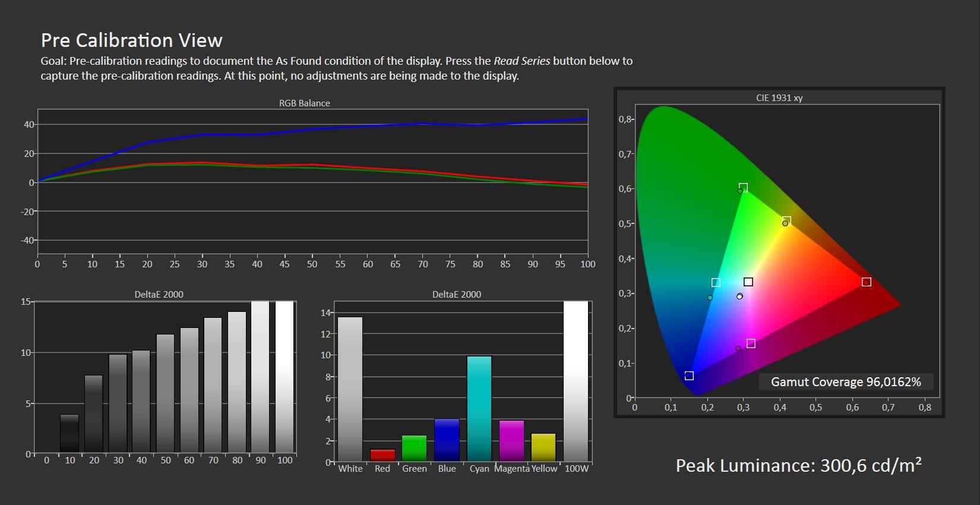
Task: Click the grayscale DeltaE bar at 80
Action: click(237, 382)
